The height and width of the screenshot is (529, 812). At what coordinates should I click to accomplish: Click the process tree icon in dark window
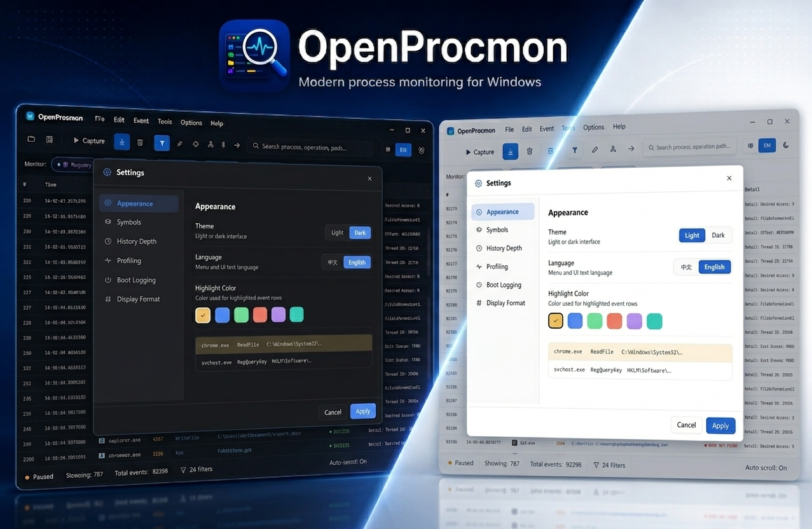pyautogui.click(x=210, y=144)
